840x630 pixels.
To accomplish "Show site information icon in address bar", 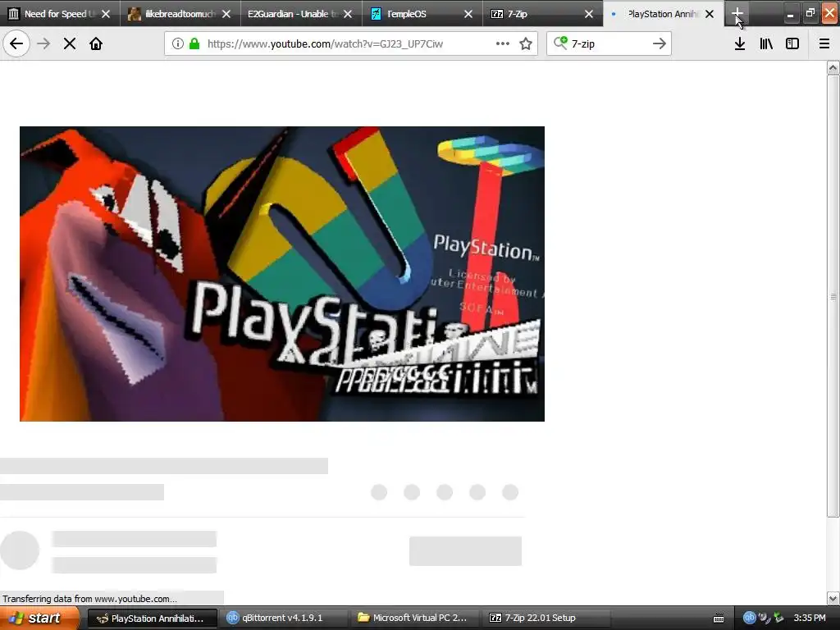I will [178, 43].
